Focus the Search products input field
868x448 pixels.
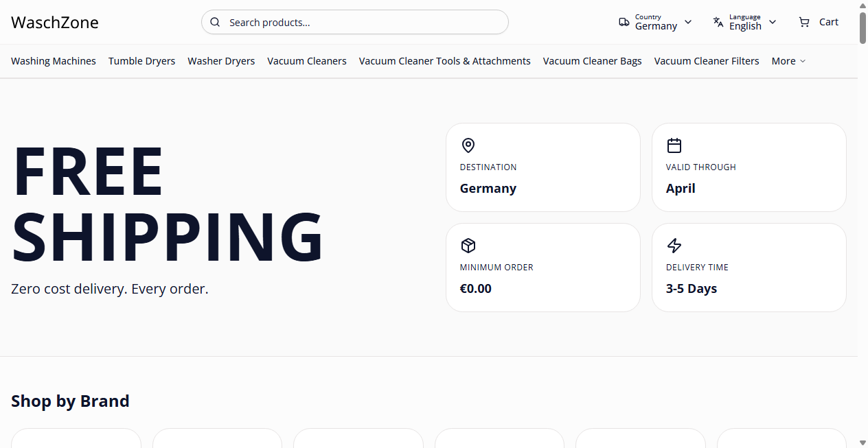coord(364,22)
